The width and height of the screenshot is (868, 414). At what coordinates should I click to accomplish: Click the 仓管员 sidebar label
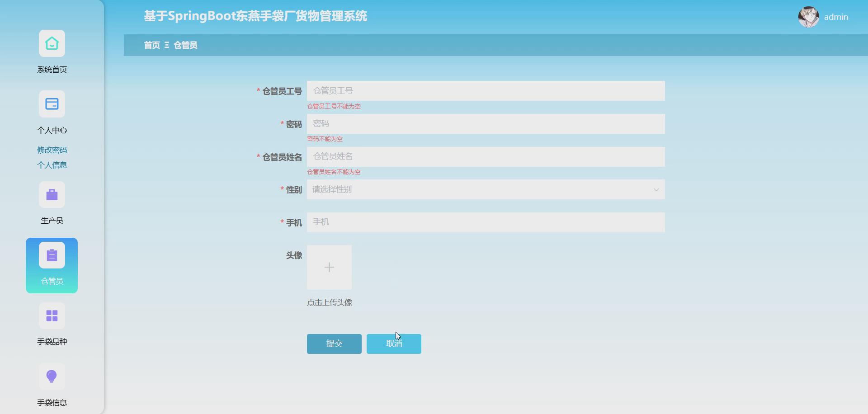point(52,281)
